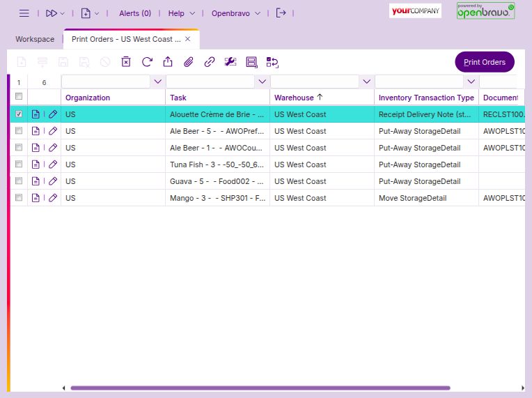Screen dimensions: 532x398
Task: Open attachments with the paperclip icon
Action: tap(189, 62)
